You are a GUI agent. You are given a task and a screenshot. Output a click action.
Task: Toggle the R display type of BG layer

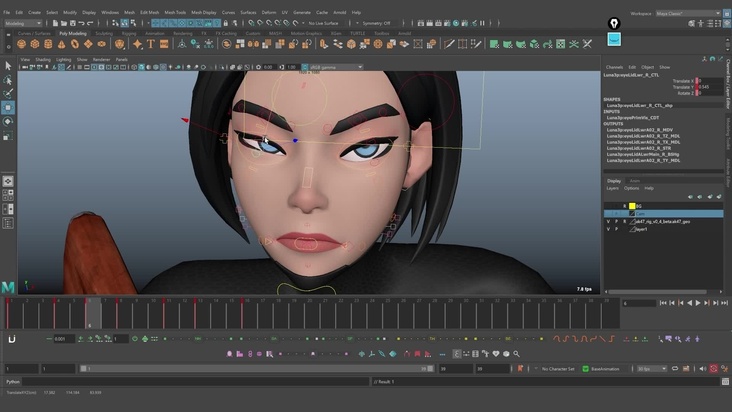625,205
